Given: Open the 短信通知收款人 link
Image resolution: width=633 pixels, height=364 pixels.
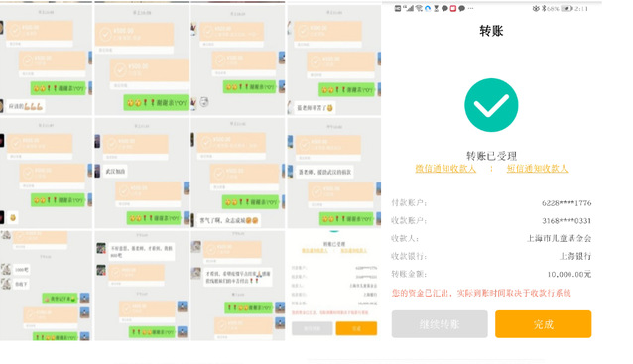Looking at the screenshot, I should (537, 169).
